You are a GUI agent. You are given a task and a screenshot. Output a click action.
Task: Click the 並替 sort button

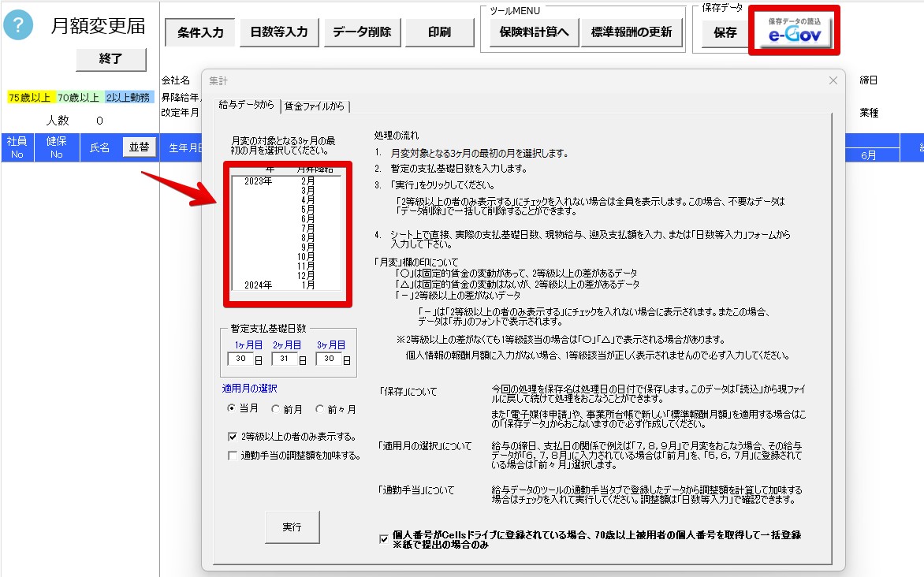click(139, 147)
